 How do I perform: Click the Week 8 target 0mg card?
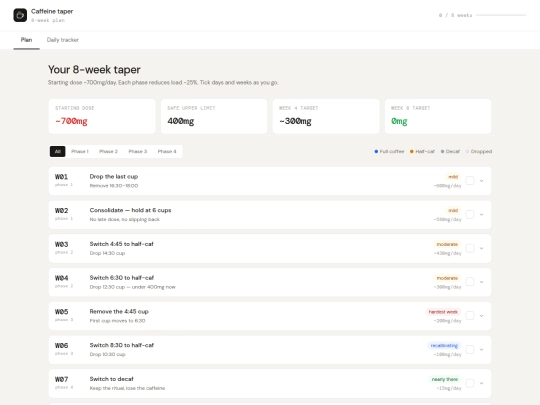[438, 116]
